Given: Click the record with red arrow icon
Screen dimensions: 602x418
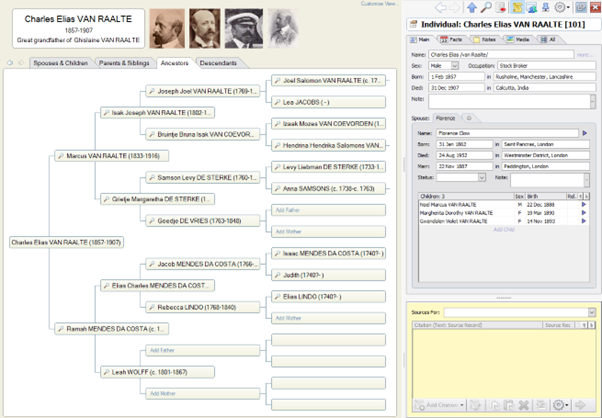Looking at the screenshot, I should click(x=499, y=8).
